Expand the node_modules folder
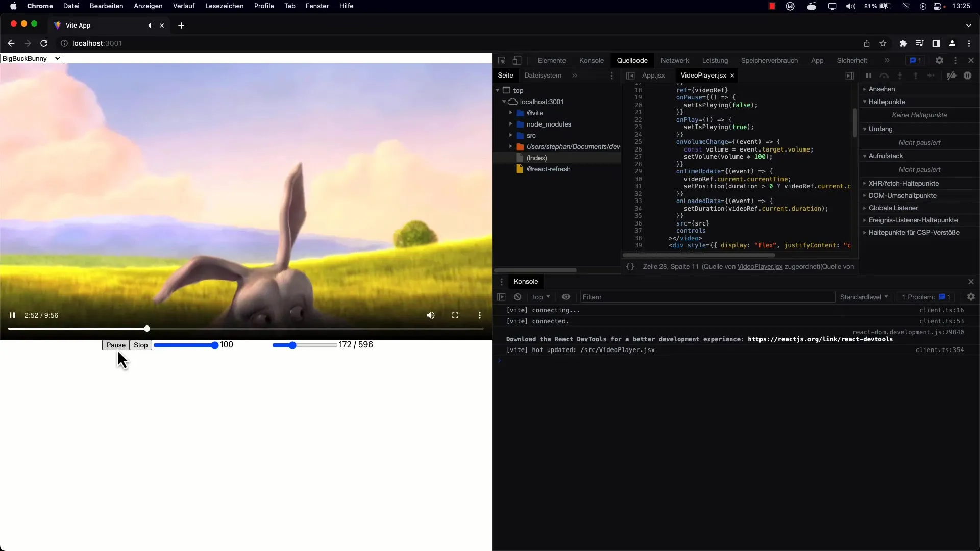Screen dimensions: 980x551 511,124
